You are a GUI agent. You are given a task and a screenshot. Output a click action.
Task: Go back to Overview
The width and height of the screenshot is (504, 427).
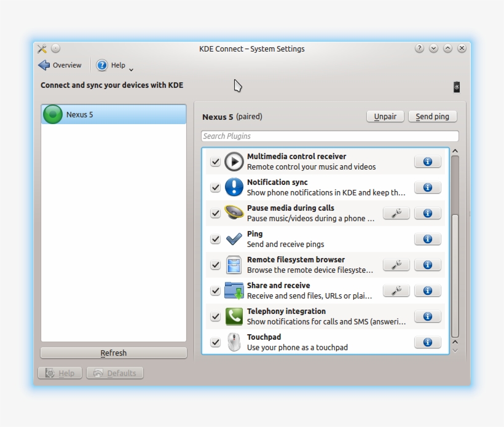[x=60, y=65]
